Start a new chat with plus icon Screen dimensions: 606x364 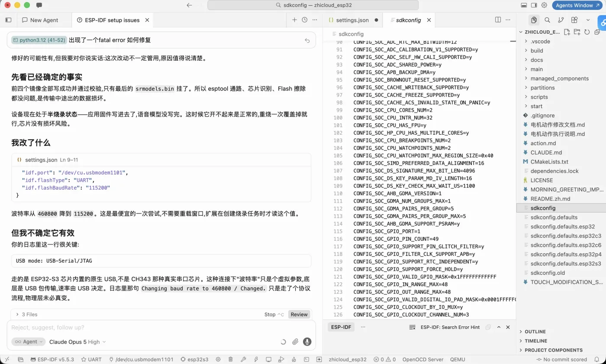tap(294, 20)
